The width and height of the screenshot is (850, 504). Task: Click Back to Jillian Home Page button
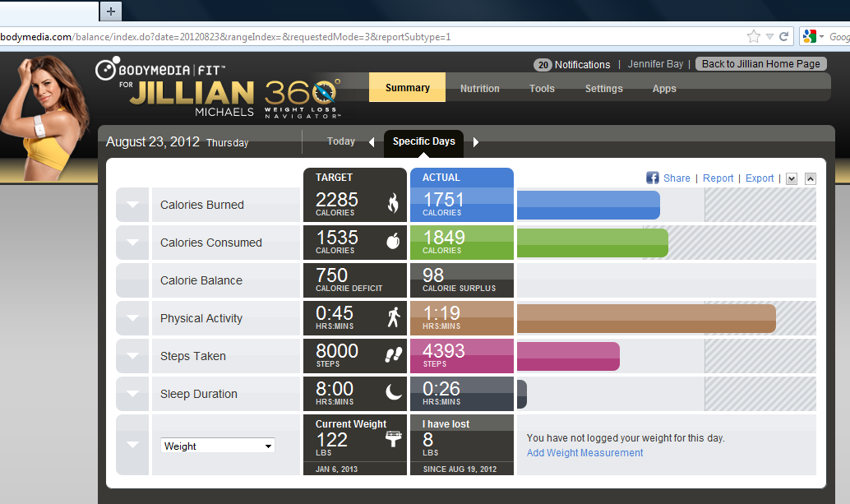pos(761,64)
